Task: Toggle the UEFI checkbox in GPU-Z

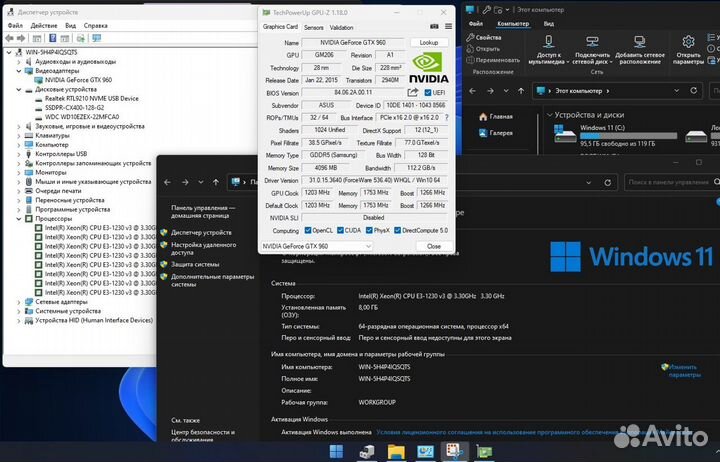Action: tap(427, 91)
